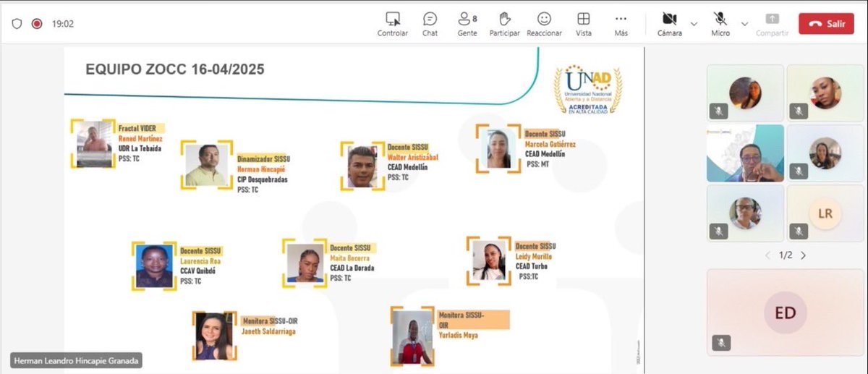Click the muted mic icon on LR tile

click(x=799, y=231)
